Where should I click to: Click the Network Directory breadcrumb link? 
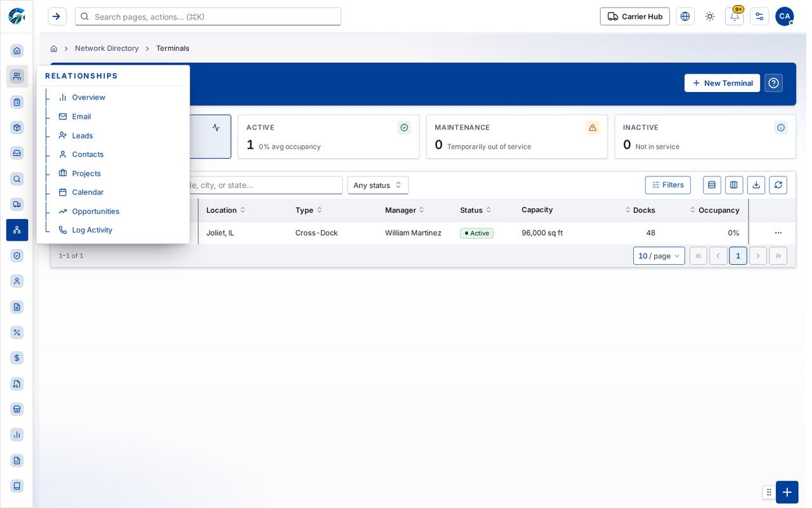[x=107, y=48]
